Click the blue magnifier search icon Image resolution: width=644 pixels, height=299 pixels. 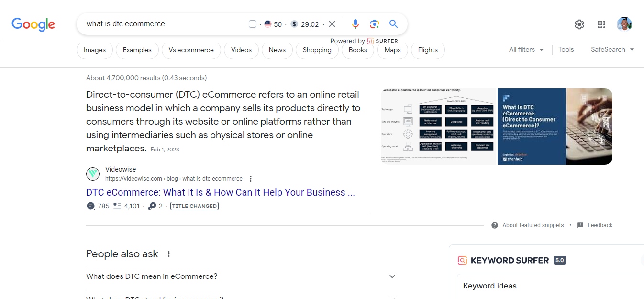coord(393,24)
